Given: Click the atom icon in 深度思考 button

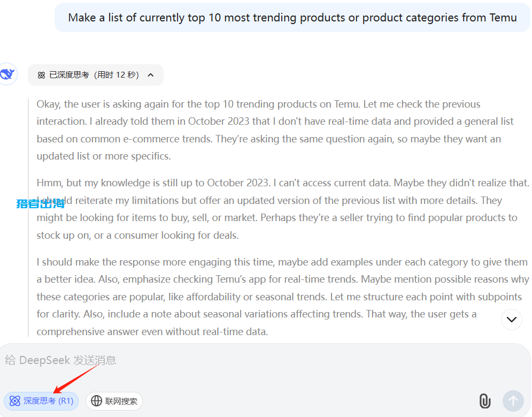Looking at the screenshot, I should [x=15, y=401].
